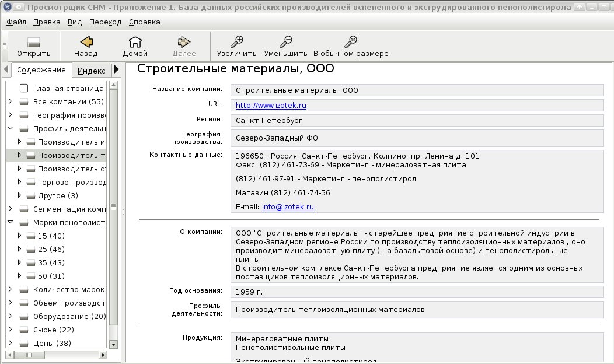Screen dimensions: 614x364
Task: Click the sidebar vertical scrollbar thumb
Action: click(114, 208)
